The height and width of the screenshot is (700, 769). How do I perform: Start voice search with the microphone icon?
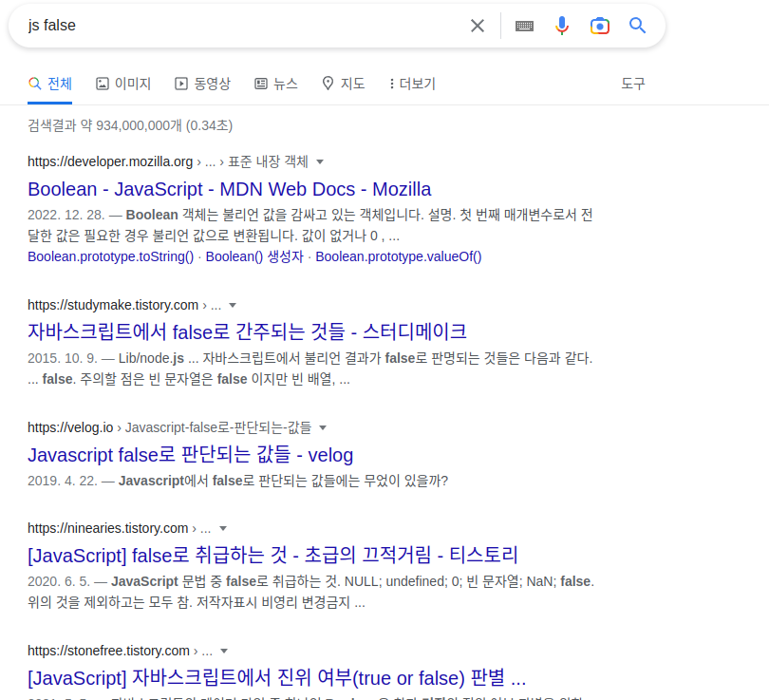click(x=562, y=26)
